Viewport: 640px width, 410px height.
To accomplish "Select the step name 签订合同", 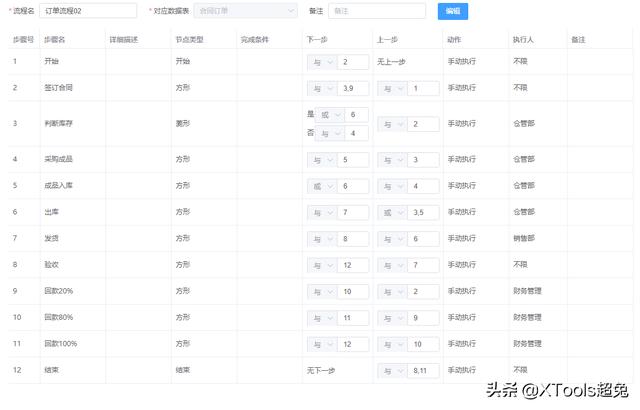I will 58,88.
